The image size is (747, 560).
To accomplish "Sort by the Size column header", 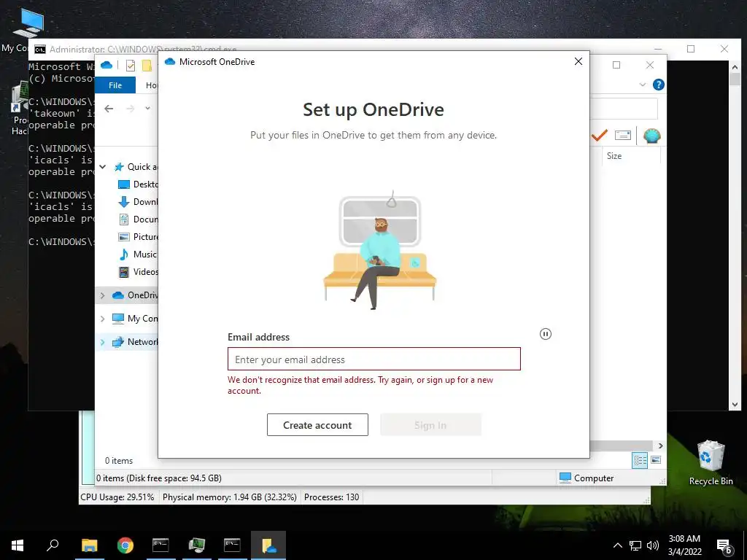I will click(614, 156).
